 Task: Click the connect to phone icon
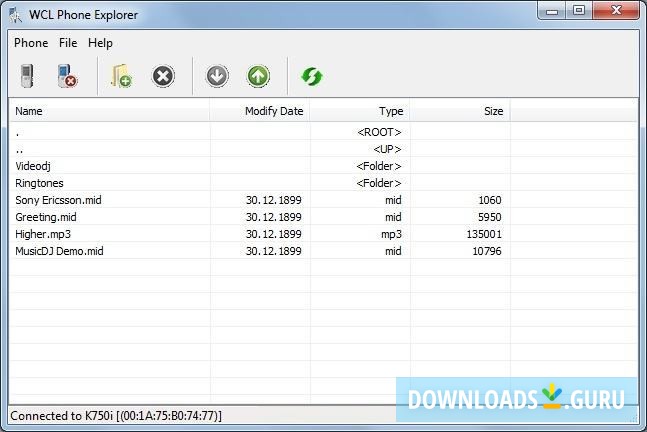(27, 76)
